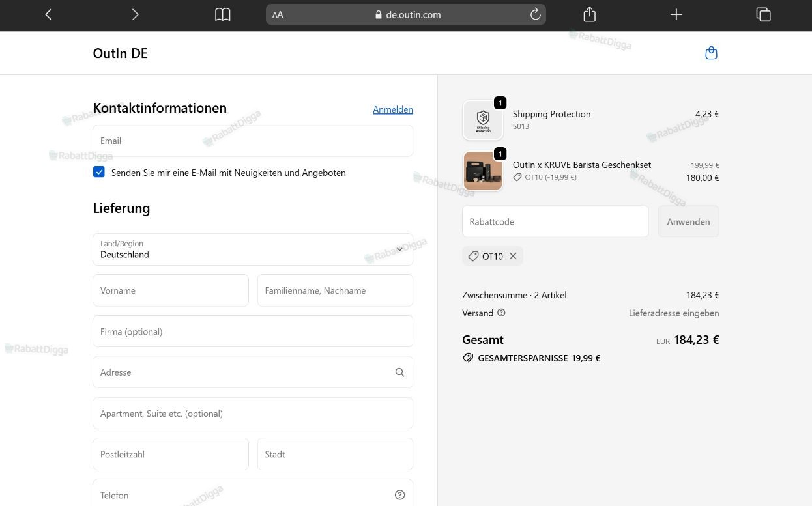Open the KRUVE Barista Geschenkset thumbnail
The image size is (812, 506).
[483, 171]
